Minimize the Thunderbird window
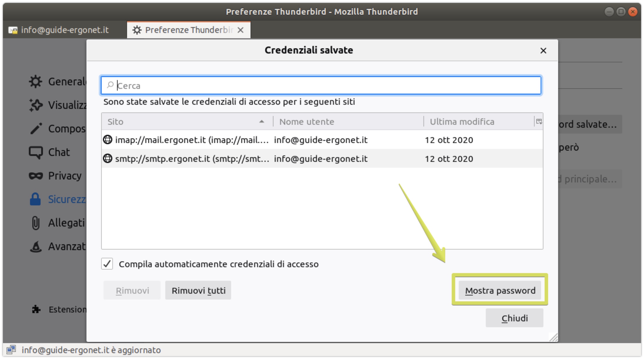Viewport: 644px width, 359px height. click(x=609, y=12)
